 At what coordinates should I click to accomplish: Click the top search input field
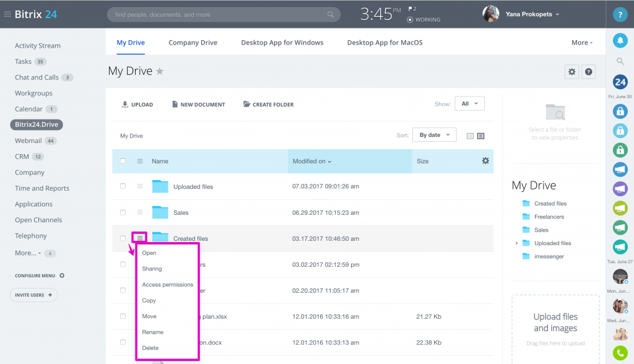coord(224,15)
